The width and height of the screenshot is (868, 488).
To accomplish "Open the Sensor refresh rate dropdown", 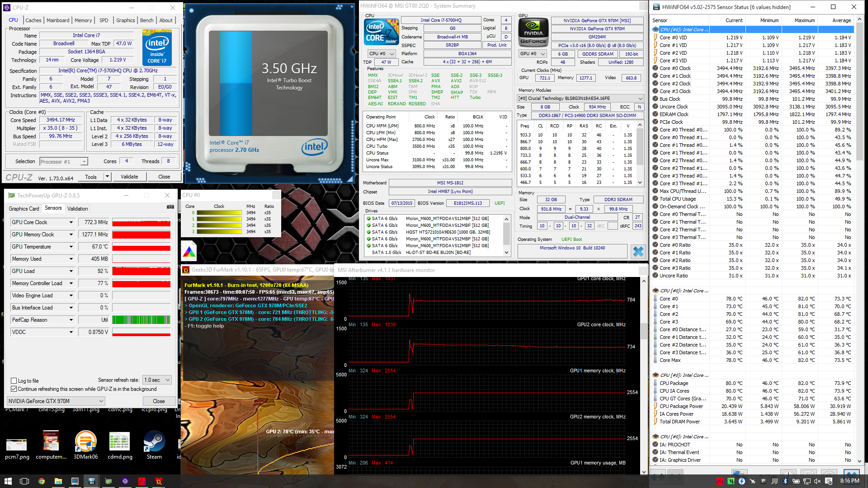I will point(157,380).
